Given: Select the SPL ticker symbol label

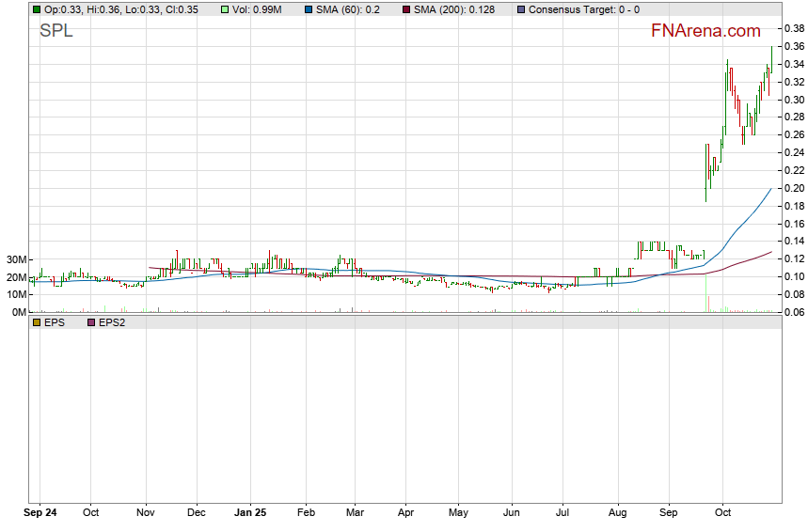Looking at the screenshot, I should (x=55, y=31).
